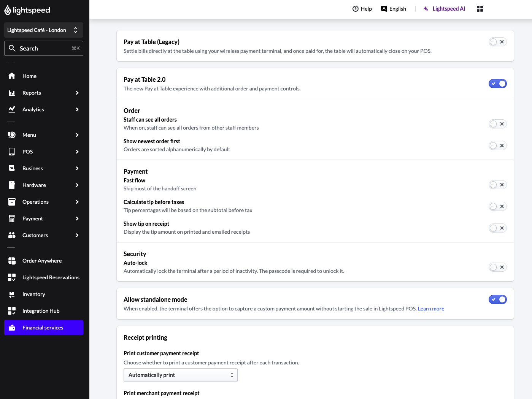Turn off Allow standalone mode toggle
Image resolution: width=532 pixels, height=399 pixels.
click(x=497, y=299)
